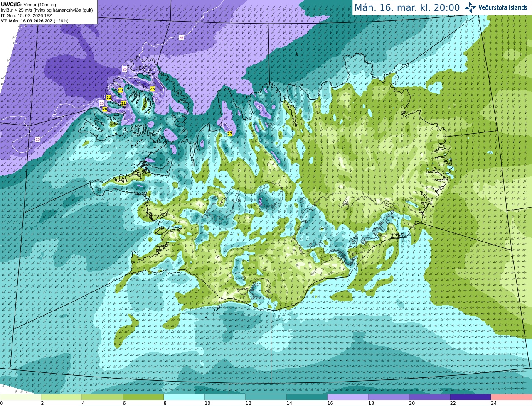Select the "Mán. 16. mar. kl. 20:00" timestamp
532x406 pixels.
point(407,7)
